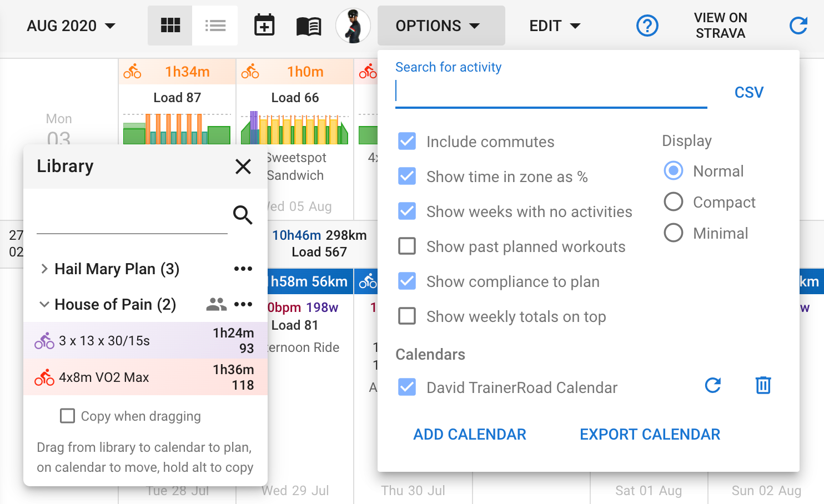Click the search magnifier in the Library panel

click(x=243, y=215)
